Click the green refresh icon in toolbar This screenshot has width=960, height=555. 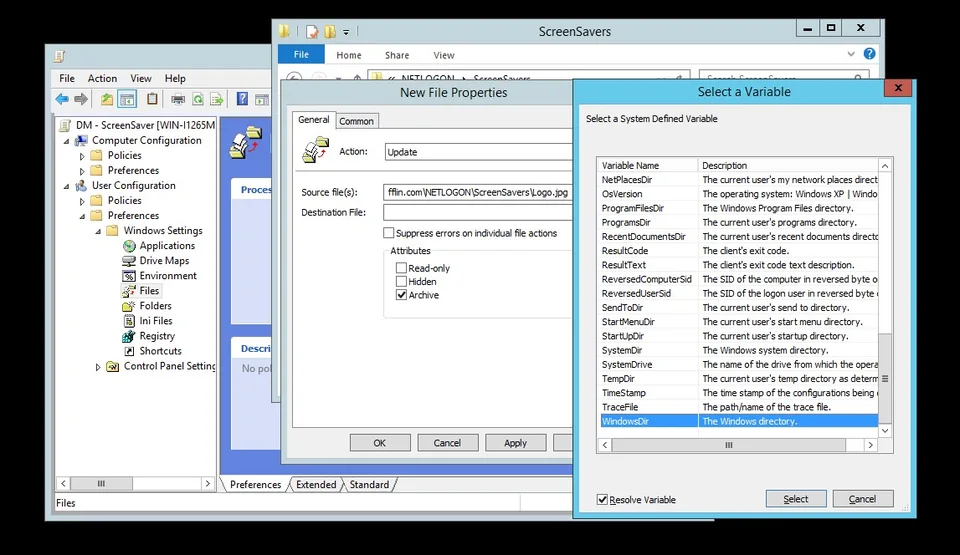tap(198, 99)
